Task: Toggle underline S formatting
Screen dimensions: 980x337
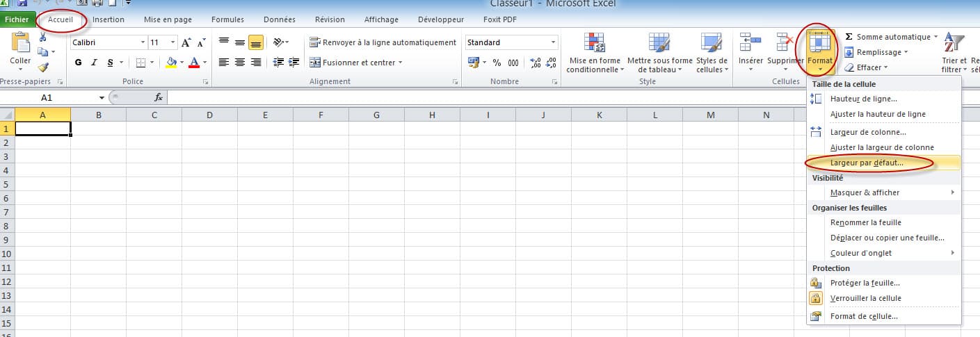Action: click(111, 63)
